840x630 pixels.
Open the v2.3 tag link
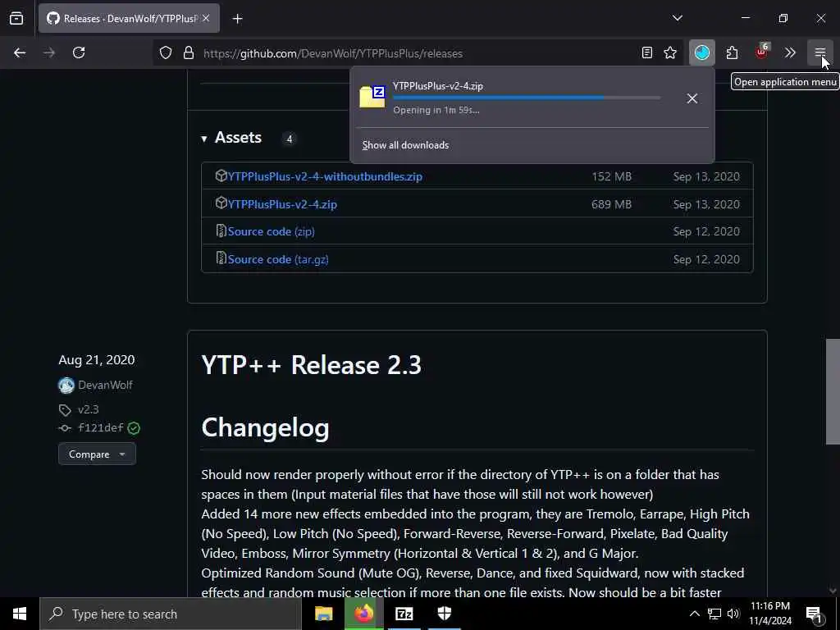[x=89, y=409]
